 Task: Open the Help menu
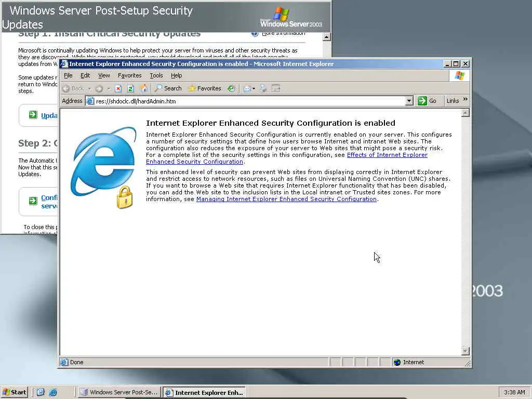[x=177, y=75]
